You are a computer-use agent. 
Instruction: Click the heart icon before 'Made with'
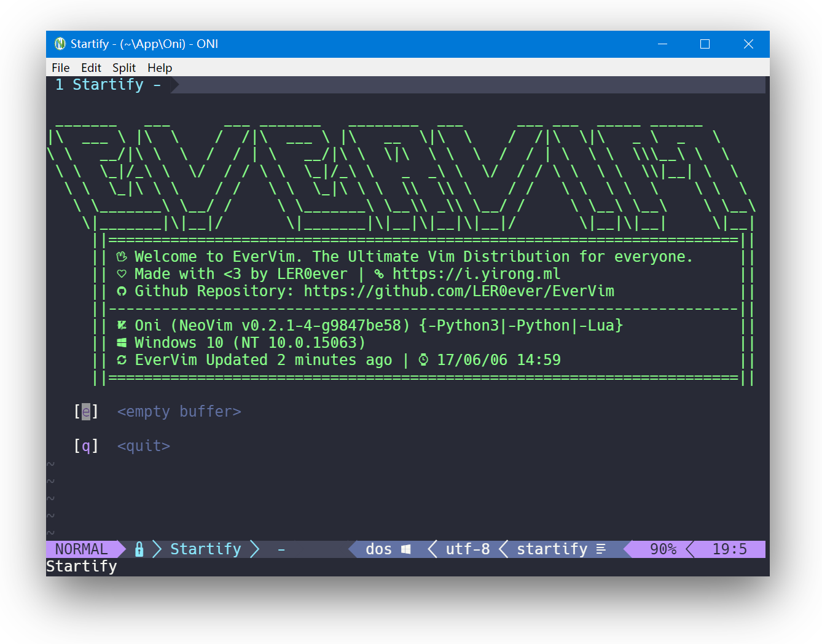[x=122, y=274]
